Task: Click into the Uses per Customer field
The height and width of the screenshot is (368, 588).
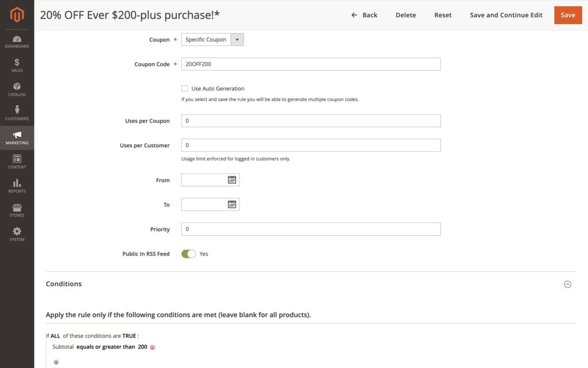Action: [311, 145]
